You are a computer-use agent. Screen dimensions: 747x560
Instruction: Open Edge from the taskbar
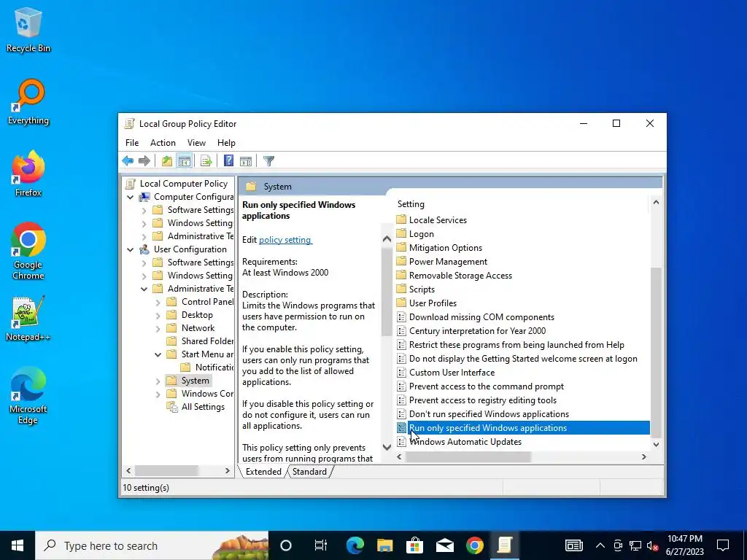tap(355, 545)
